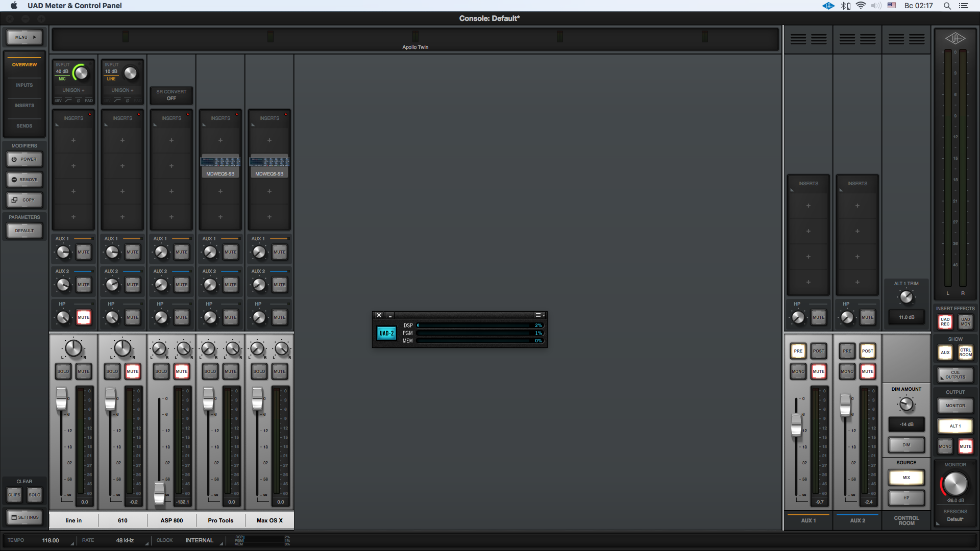Open CLOCK source INTERNAL selector

[x=199, y=540]
